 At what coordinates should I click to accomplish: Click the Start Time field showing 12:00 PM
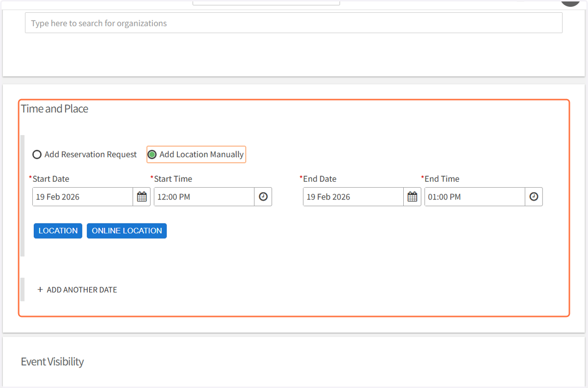204,197
